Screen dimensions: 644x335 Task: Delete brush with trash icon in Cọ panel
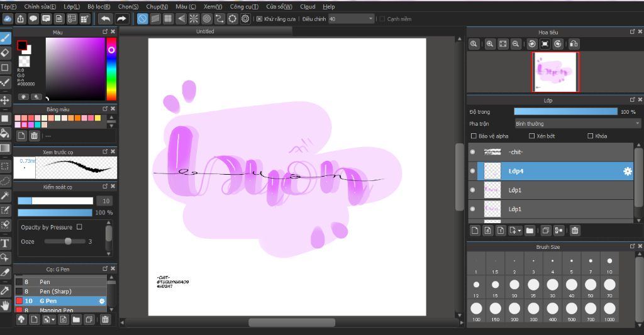click(105, 319)
